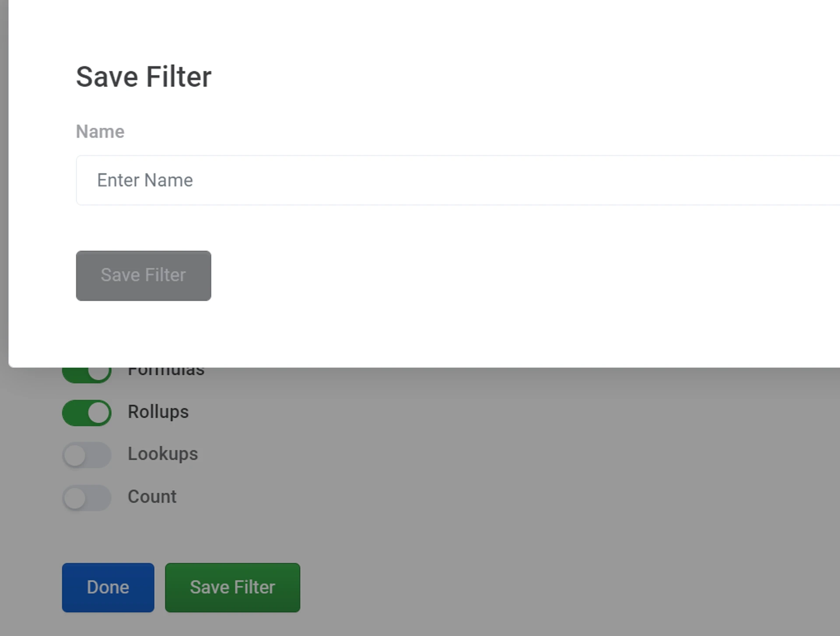Turn on the Count toggle
The image size is (840, 636).
[x=87, y=498]
